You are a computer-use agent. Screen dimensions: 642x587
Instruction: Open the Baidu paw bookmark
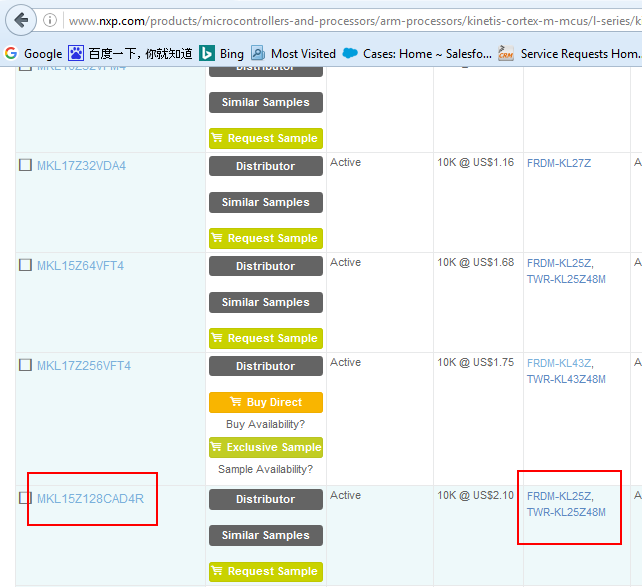pyautogui.click(x=130, y=54)
